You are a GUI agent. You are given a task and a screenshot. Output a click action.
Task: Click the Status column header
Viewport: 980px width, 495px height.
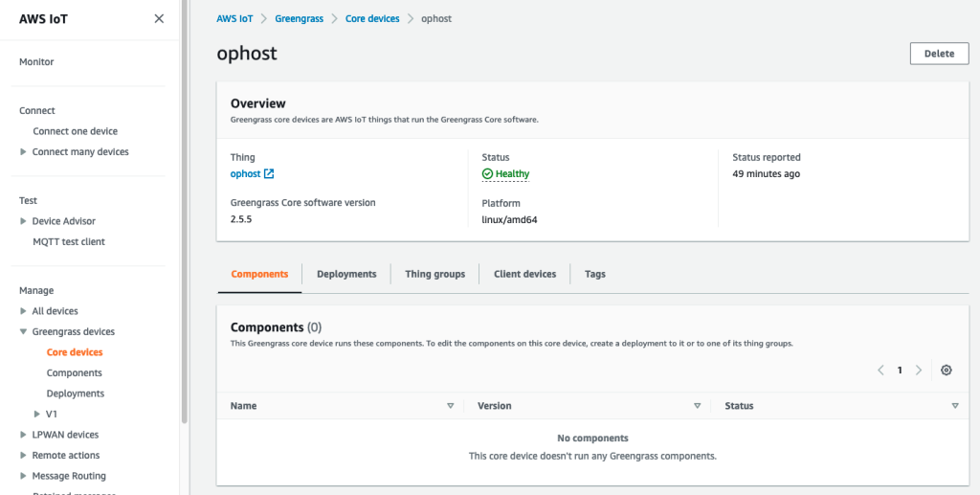pos(739,406)
